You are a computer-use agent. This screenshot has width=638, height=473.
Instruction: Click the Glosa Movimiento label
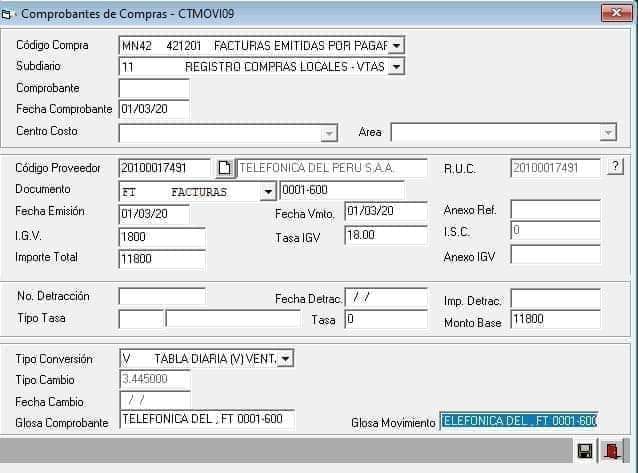point(393,423)
